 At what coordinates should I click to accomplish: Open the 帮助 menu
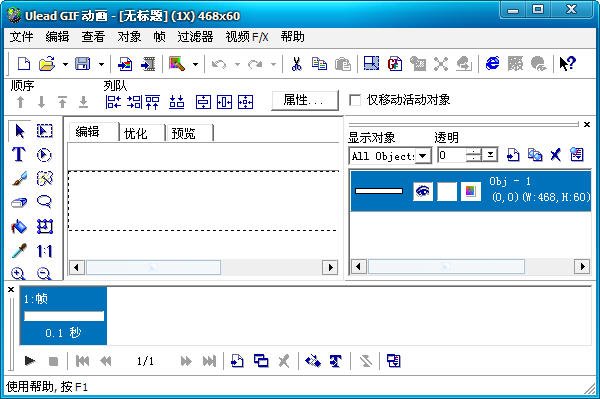(292, 37)
